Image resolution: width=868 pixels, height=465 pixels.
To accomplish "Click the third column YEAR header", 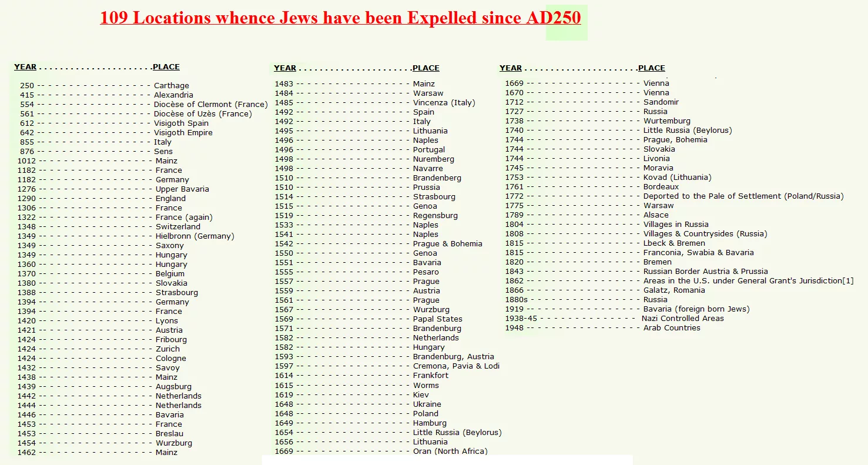I will (x=511, y=68).
